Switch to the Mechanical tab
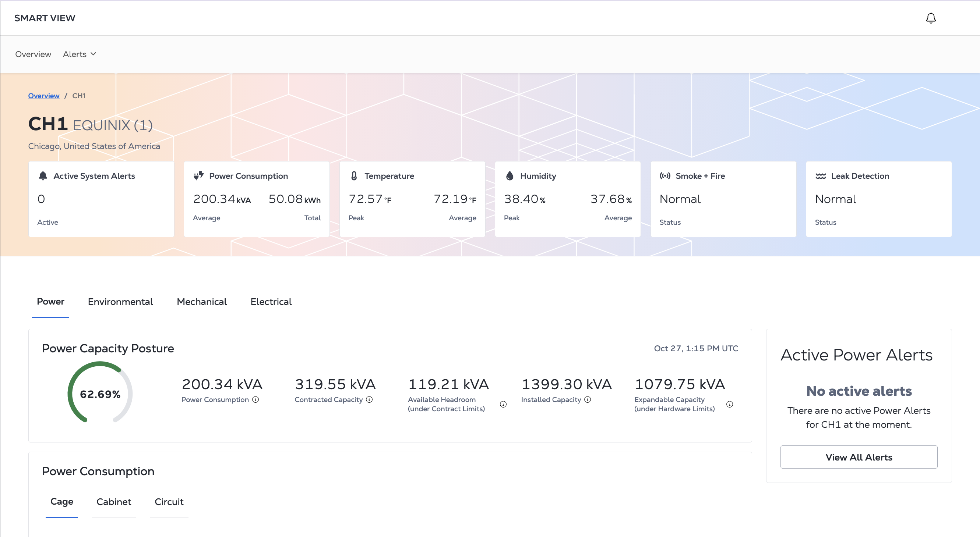Screen dimensions: 980x537 click(x=202, y=301)
